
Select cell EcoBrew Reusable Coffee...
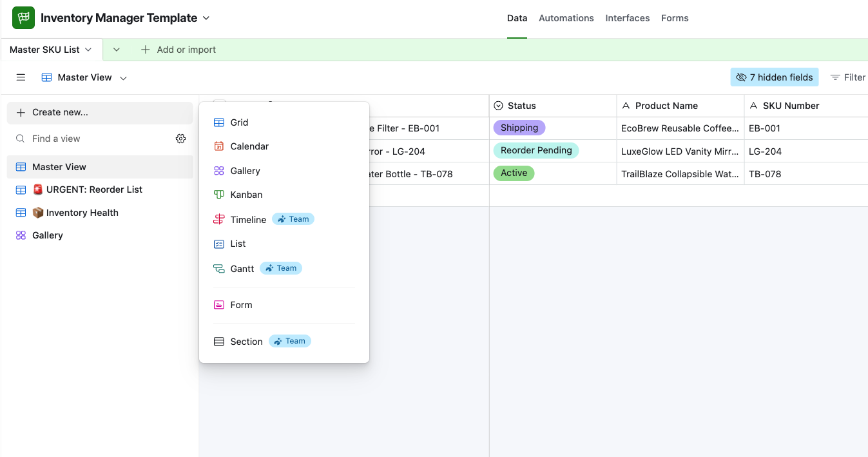[x=680, y=128]
